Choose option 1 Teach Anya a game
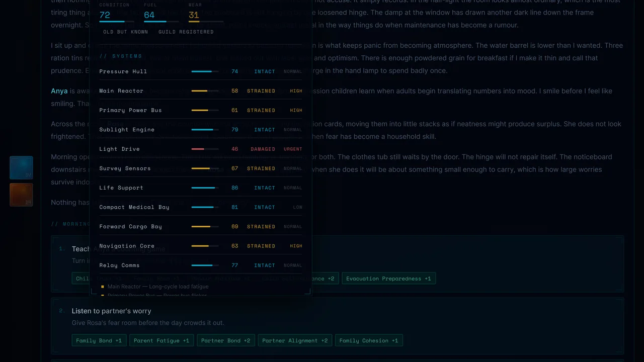The height and width of the screenshot is (362, 644). pos(337,264)
